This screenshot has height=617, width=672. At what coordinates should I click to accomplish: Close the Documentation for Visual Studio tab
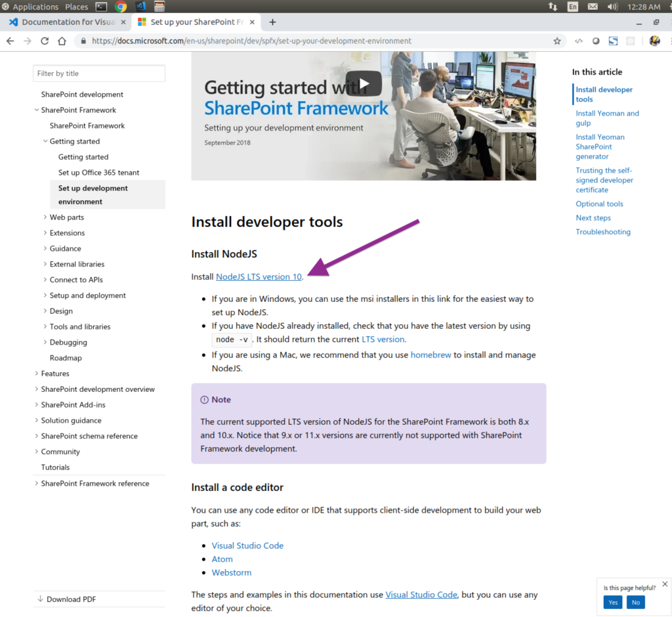[x=123, y=22]
